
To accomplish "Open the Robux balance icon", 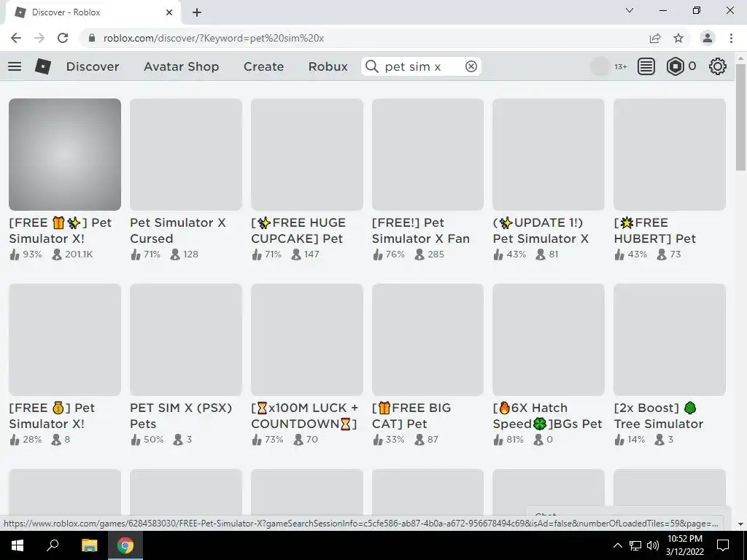I will [675, 66].
